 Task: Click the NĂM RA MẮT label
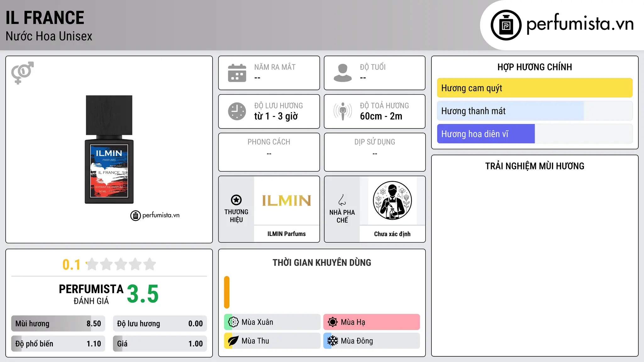[x=275, y=67]
